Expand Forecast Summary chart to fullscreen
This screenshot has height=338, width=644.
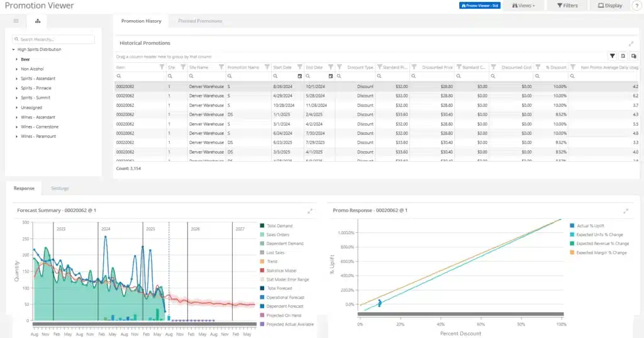[x=310, y=211]
